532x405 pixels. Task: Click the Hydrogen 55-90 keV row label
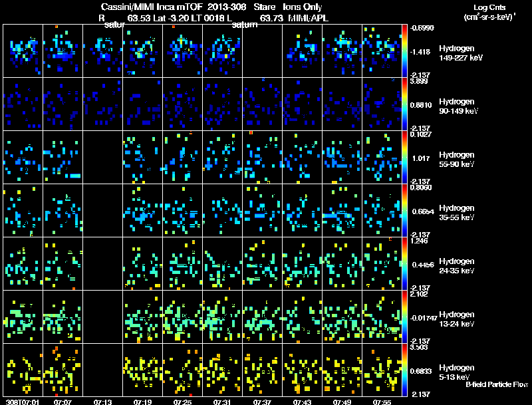[x=457, y=160]
